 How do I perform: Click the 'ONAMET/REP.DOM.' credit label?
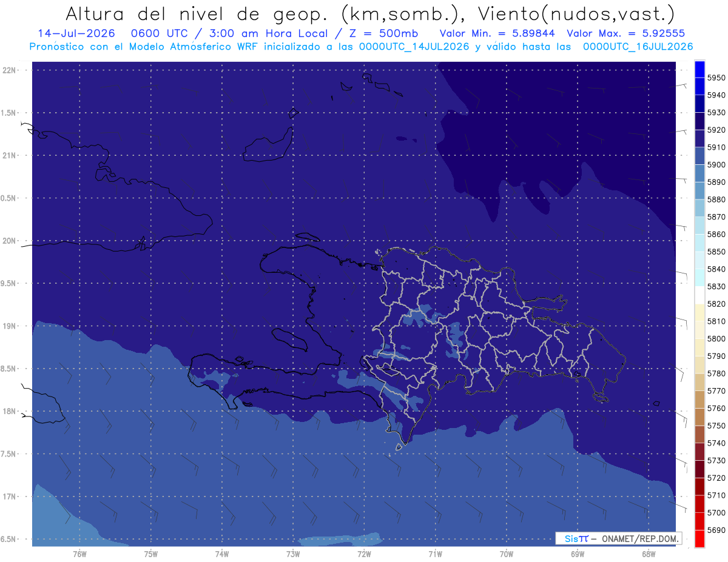click(640, 538)
